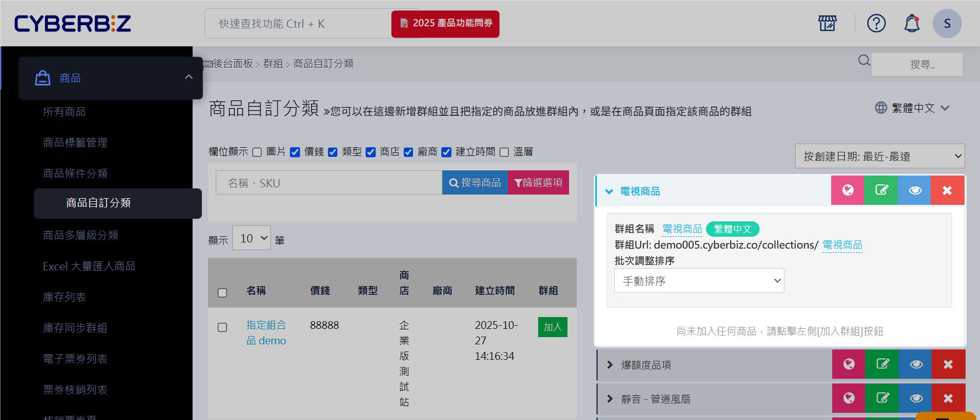980x420 pixels.
Task: Click the 名稱、SKU search field
Action: pos(329,183)
